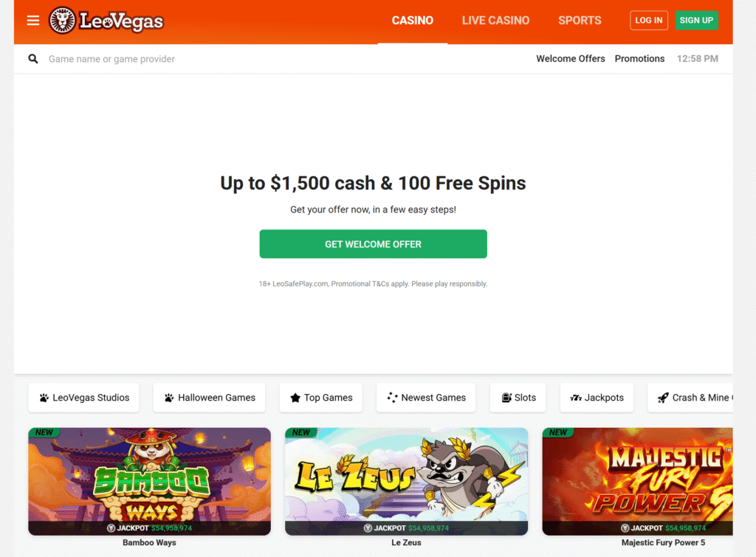Switch to the Casino tab

(412, 21)
